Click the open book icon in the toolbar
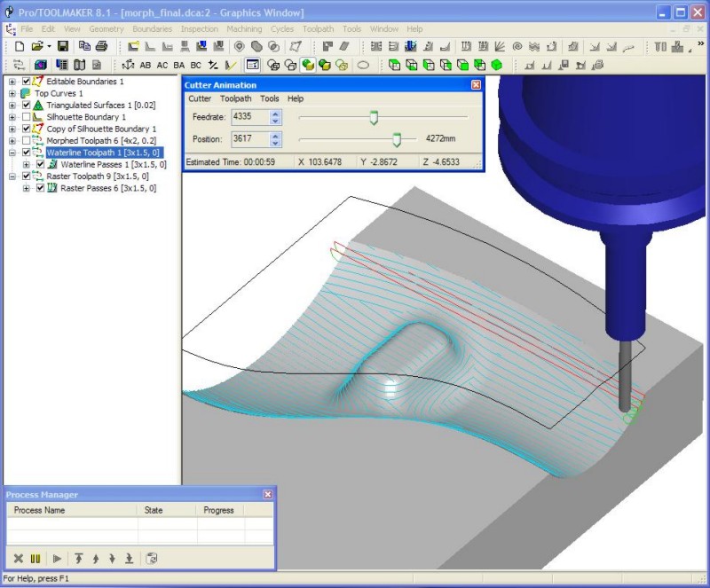This screenshot has width=710, height=588. tap(79, 65)
